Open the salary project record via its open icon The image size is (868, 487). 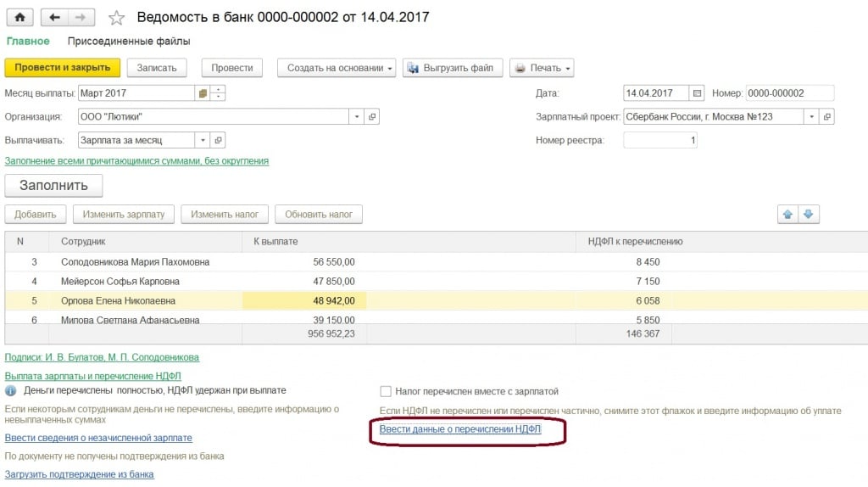827,117
